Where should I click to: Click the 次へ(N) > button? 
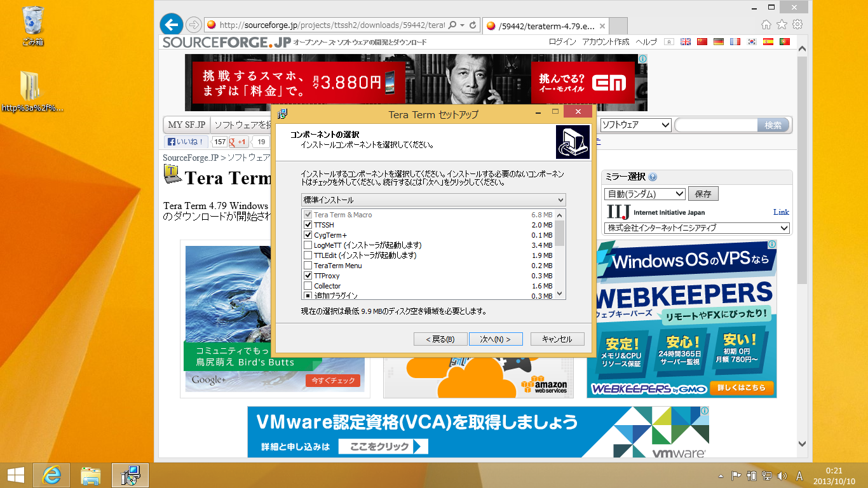[496, 339]
